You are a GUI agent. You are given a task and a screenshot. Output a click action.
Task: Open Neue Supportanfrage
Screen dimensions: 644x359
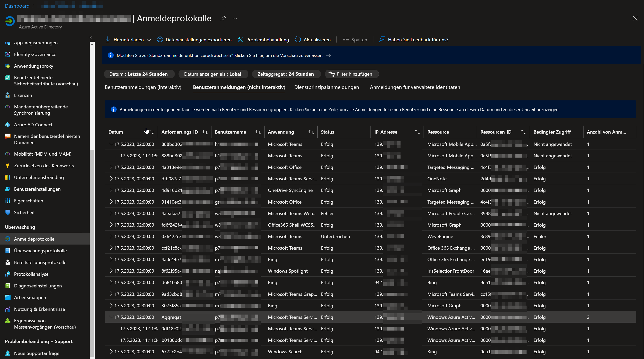(x=37, y=353)
